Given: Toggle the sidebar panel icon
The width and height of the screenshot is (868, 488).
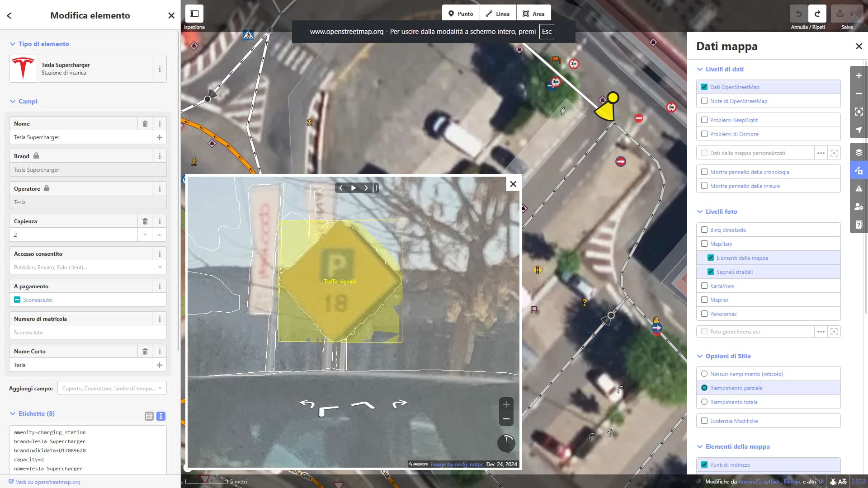Looking at the screenshot, I should (194, 14).
